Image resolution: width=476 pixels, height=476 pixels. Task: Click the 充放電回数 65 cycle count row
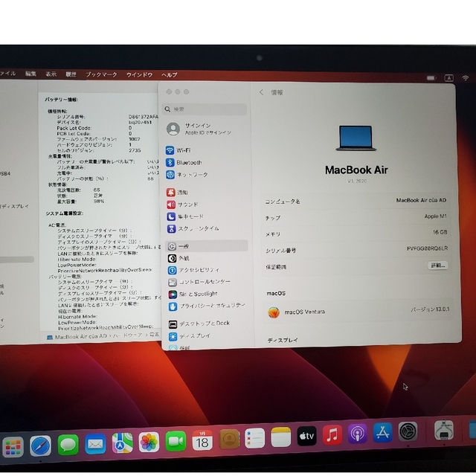tap(78, 190)
